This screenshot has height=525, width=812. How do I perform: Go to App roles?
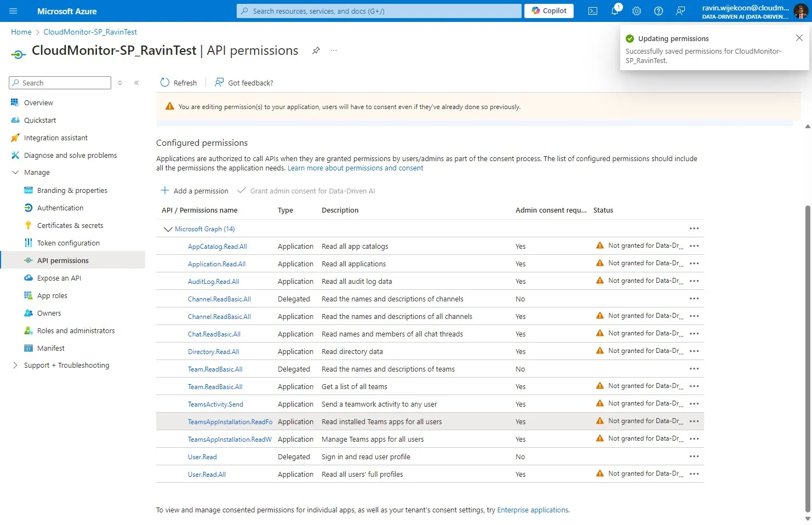point(52,295)
